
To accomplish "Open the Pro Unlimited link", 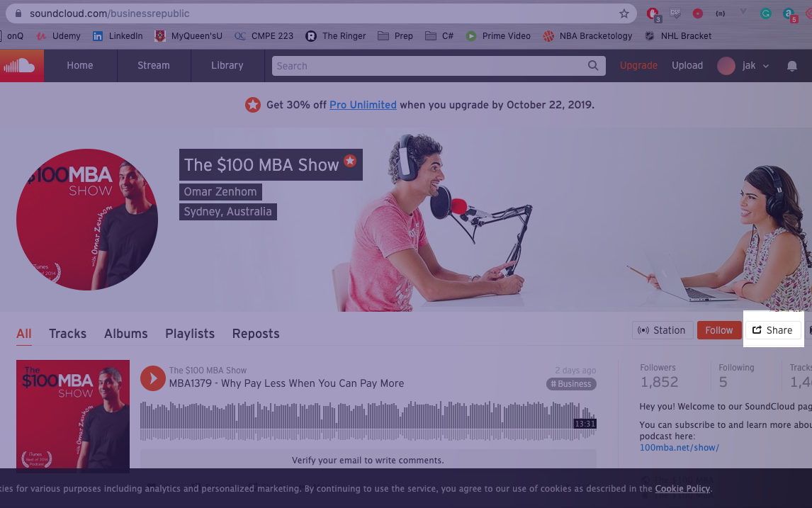I will point(363,105).
